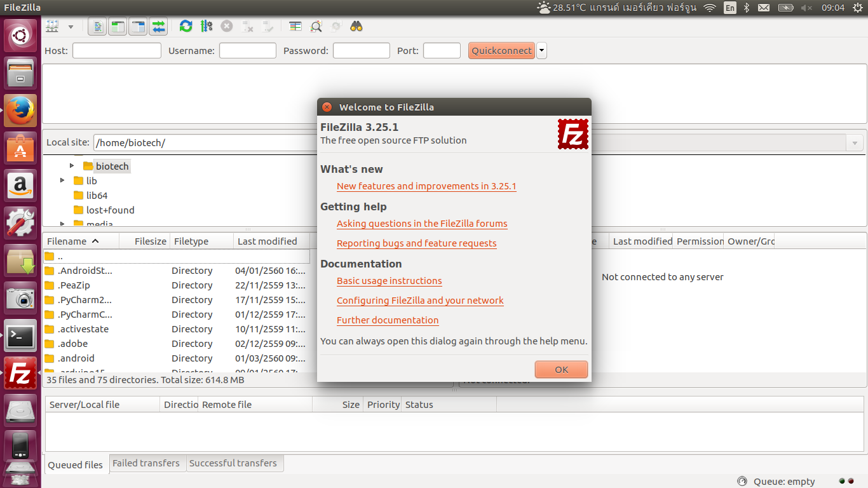The height and width of the screenshot is (488, 868).
Task: Expand the biotech folder in tree
Action: 72,166
